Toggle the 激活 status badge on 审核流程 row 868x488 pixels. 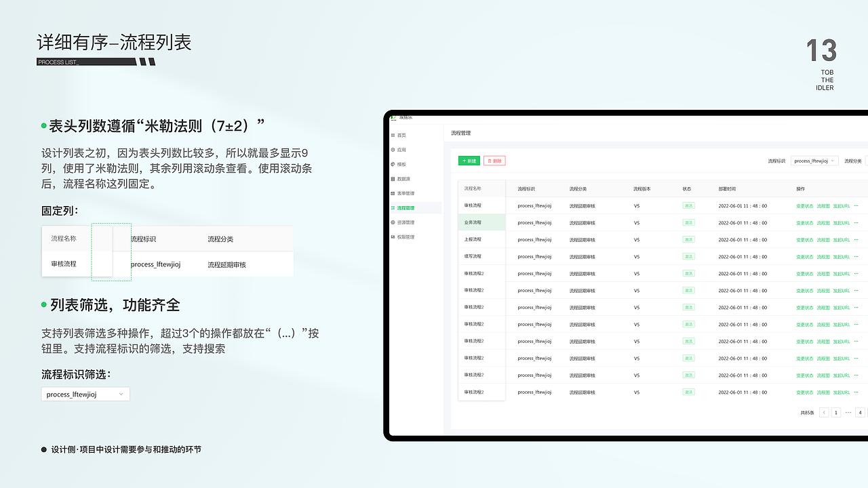click(x=688, y=205)
